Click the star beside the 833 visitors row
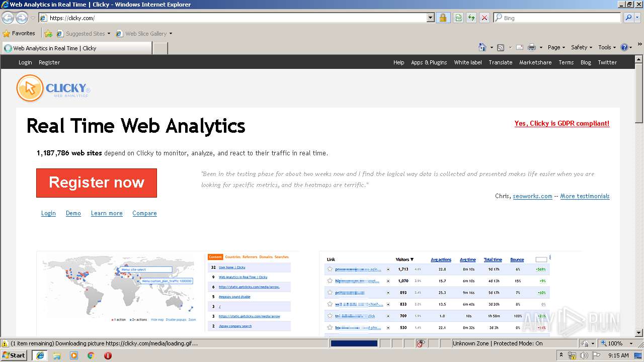 [330, 304]
